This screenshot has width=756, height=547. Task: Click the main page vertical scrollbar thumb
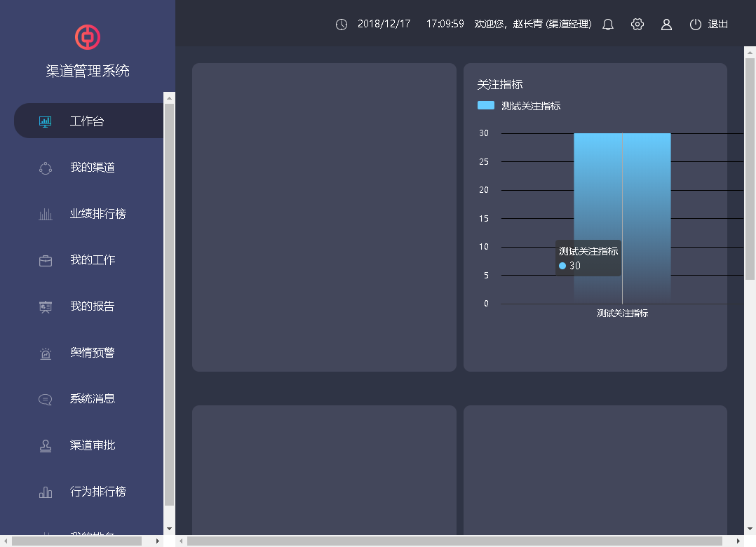[750, 169]
